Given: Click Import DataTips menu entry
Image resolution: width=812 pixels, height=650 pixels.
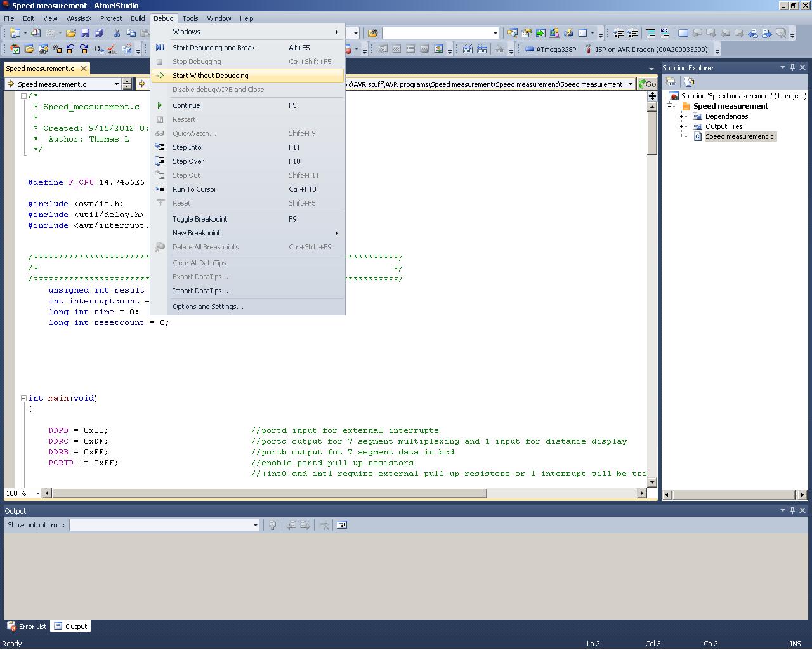Looking at the screenshot, I should (x=248, y=291).
